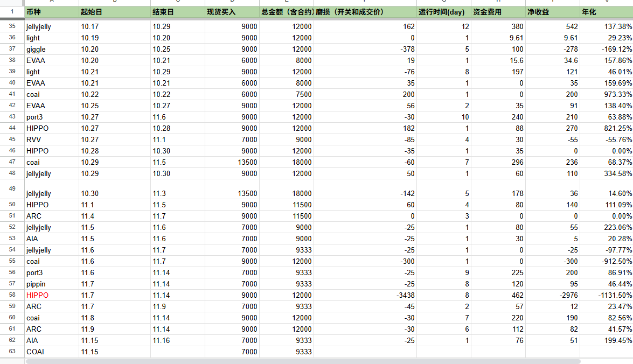The image size is (633, 364).
Task: Select the 462 funding fee cell
Action: [498, 295]
